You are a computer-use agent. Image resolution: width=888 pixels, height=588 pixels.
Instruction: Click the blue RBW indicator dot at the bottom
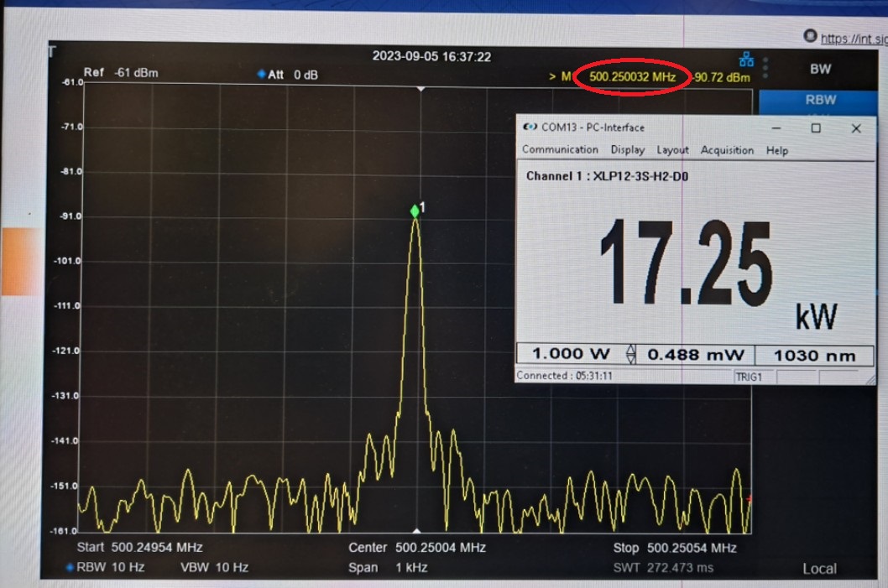70,568
